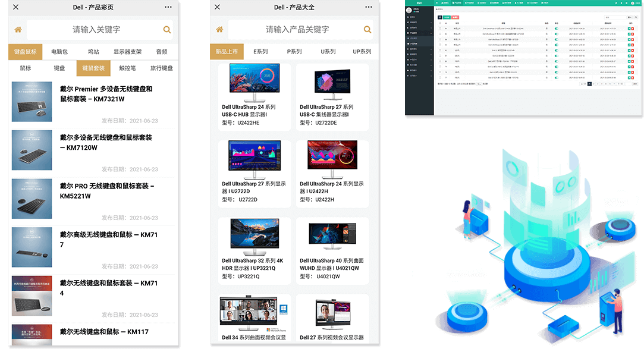
Task: Open Dell UltraSharp 27 USB-C 集线器显示器 title
Action: click(326, 111)
